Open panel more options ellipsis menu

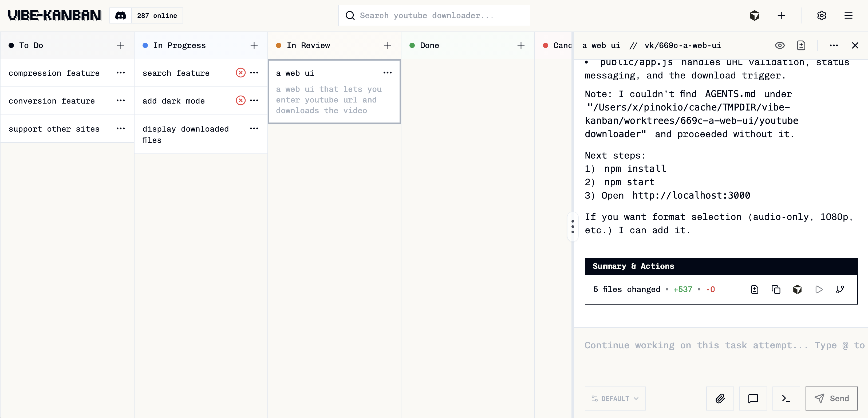834,45
